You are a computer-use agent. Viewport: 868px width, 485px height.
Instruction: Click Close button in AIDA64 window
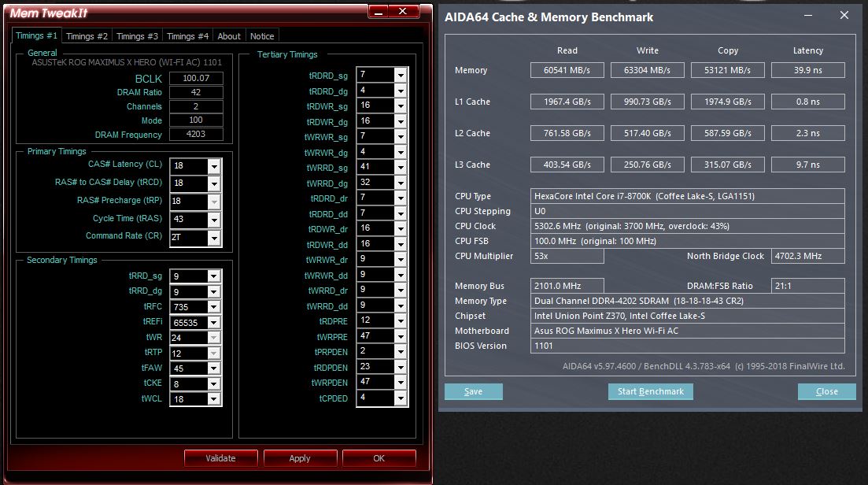tap(827, 391)
